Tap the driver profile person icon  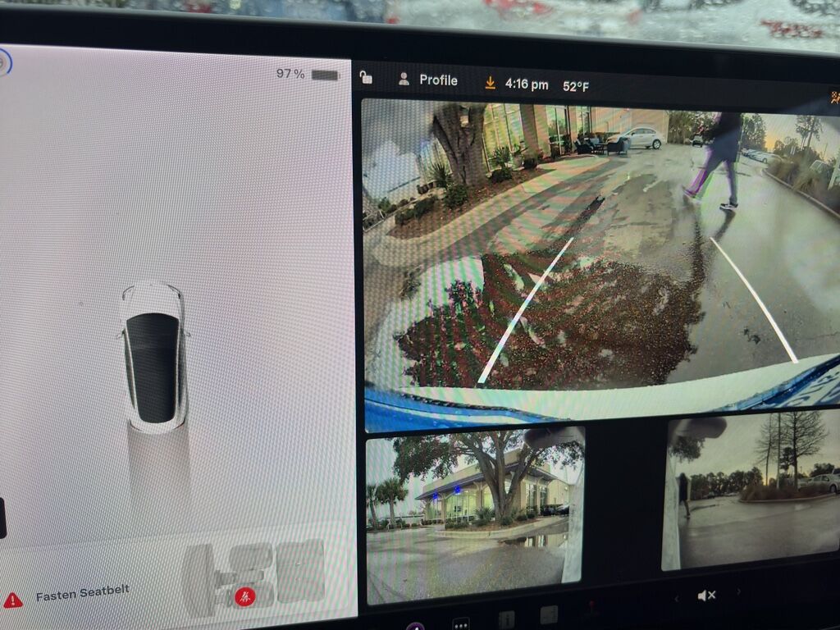[402, 80]
